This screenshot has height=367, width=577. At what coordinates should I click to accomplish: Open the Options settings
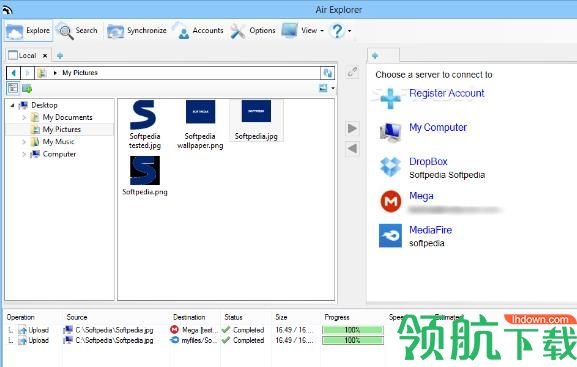point(253,31)
